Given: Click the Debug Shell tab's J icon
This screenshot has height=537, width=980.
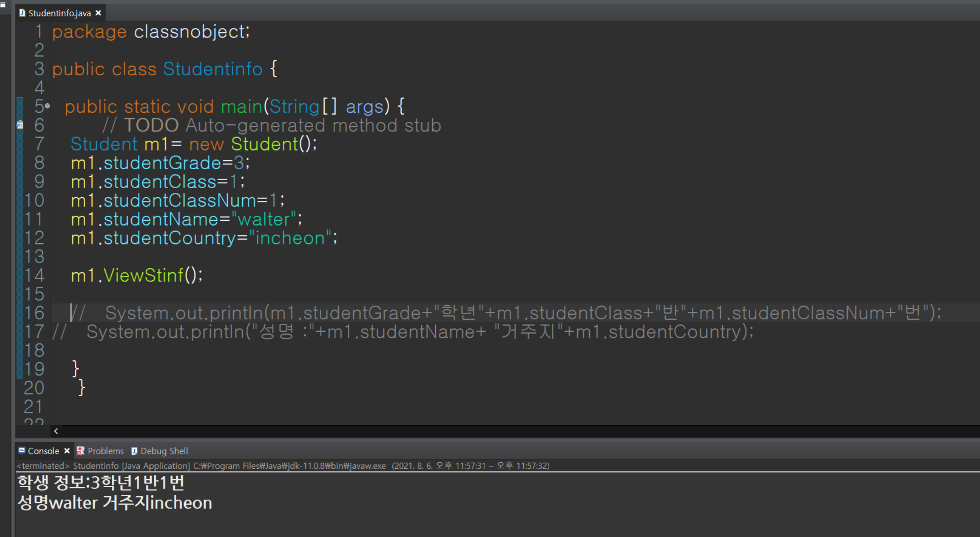Looking at the screenshot, I should (134, 451).
